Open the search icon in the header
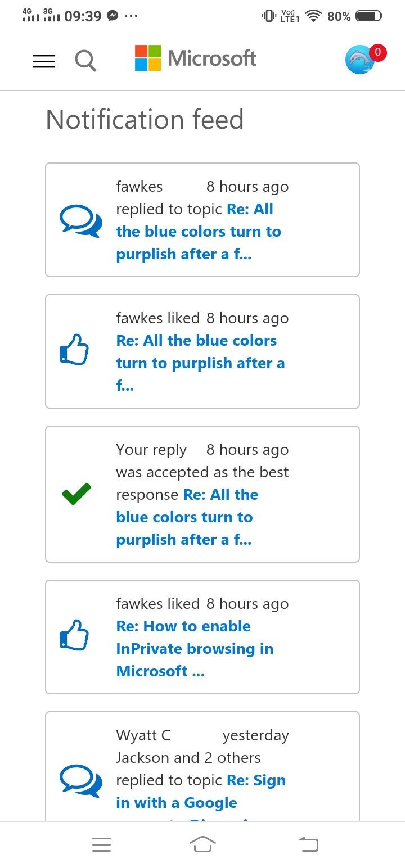The image size is (405, 868). 85,61
